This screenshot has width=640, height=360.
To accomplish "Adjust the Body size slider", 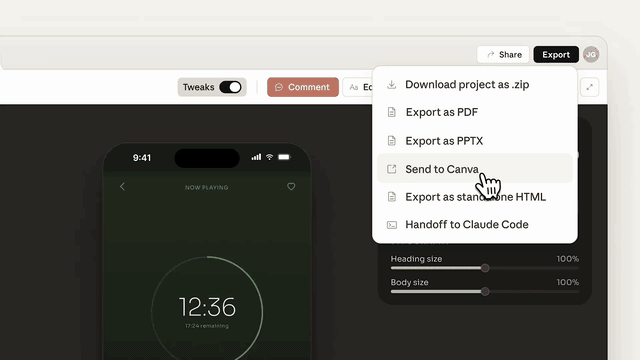I will click(x=484, y=291).
